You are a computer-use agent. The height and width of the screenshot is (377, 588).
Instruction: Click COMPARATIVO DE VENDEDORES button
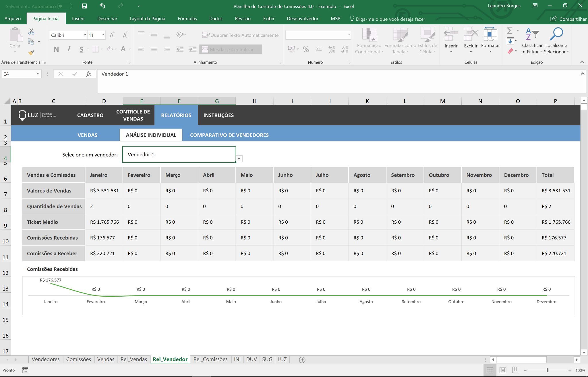tap(229, 135)
